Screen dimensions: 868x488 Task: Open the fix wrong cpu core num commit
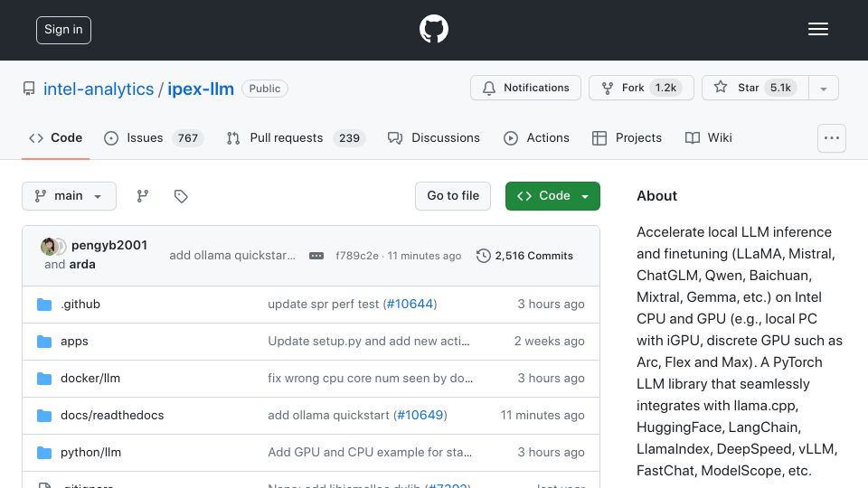click(x=371, y=378)
